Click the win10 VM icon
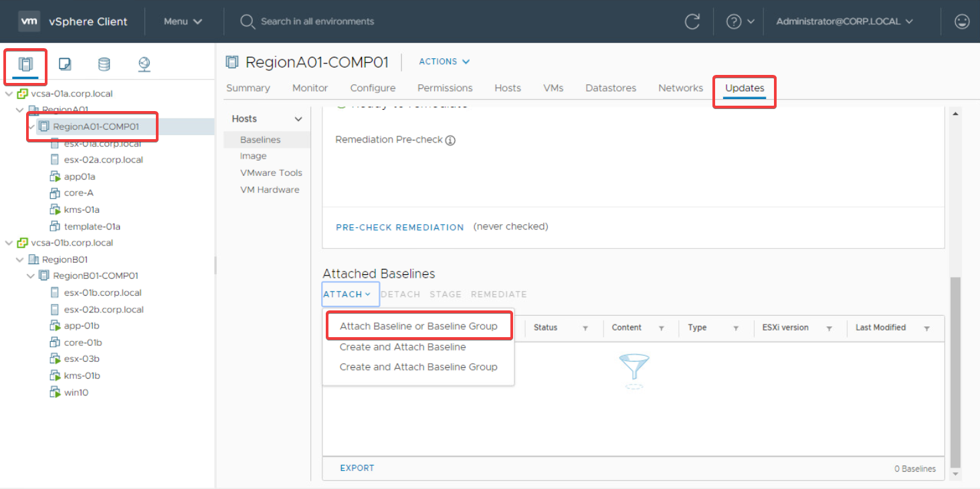Image resolution: width=980 pixels, height=489 pixels. click(x=55, y=393)
